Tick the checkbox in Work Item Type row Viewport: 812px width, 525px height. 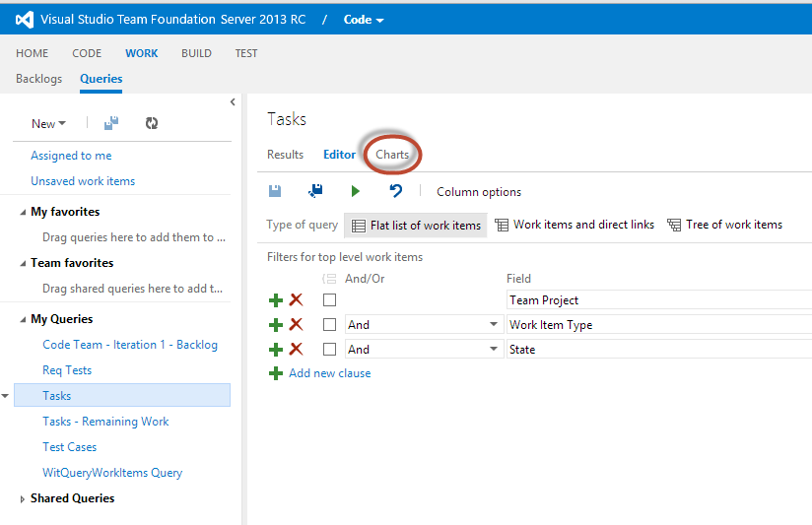pyautogui.click(x=329, y=325)
